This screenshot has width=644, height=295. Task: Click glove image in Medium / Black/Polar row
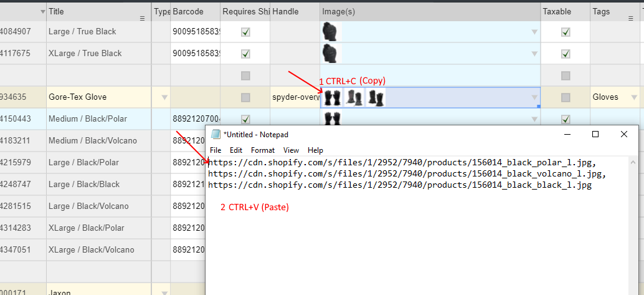click(333, 118)
